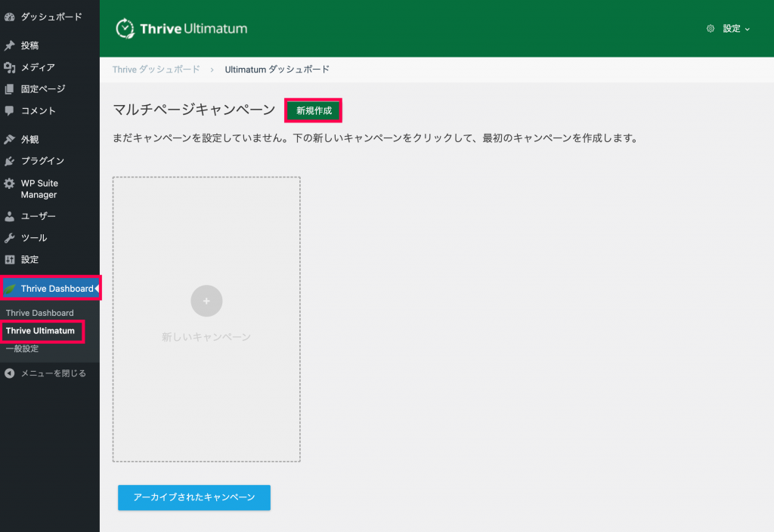Screen dimensions: 774x532
Task: Click the Thrive ダッシュボード breadcrumb link
Action: coord(156,70)
